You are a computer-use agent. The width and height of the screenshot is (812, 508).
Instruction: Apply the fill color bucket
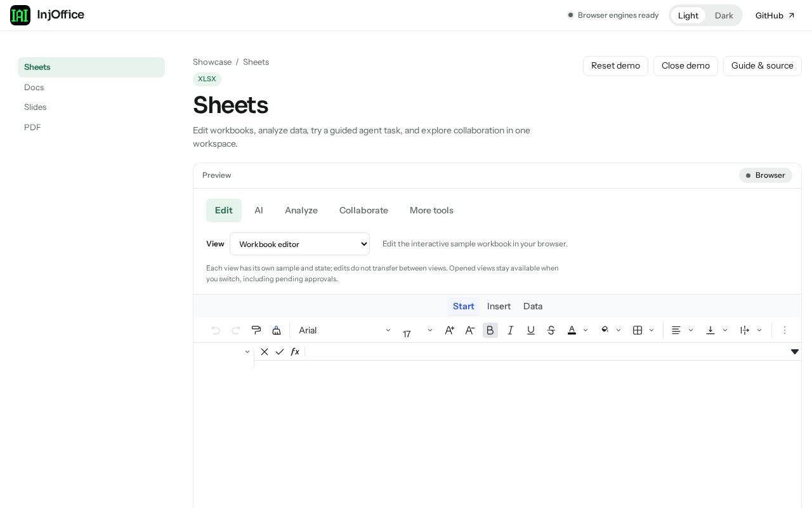click(x=605, y=330)
